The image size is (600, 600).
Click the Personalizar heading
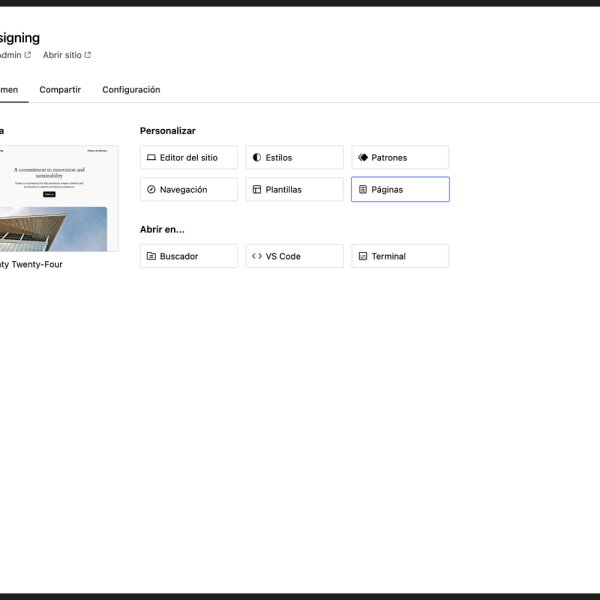[x=168, y=131]
